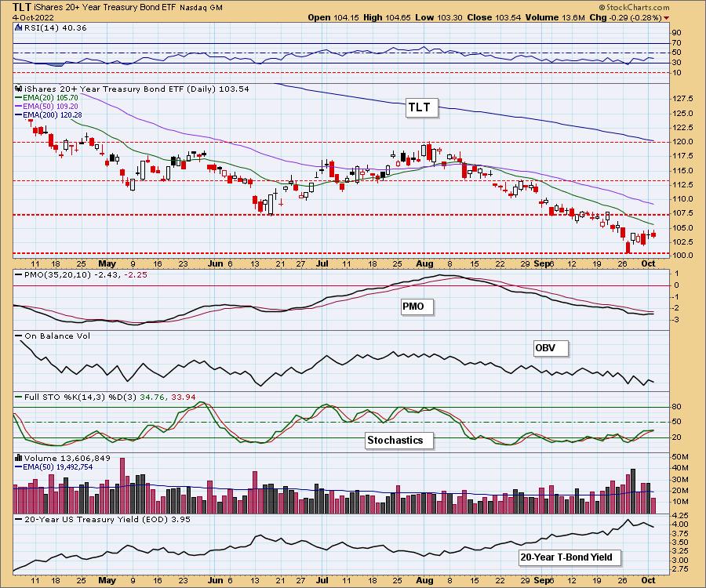The width and height of the screenshot is (706, 588).
Task: Click the date 4-Oct-2022
Action: coord(33,17)
